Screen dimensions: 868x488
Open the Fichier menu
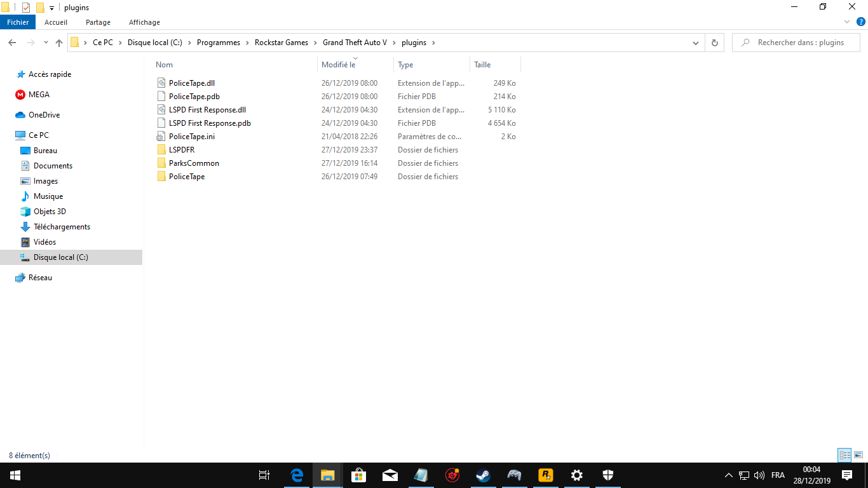[18, 22]
